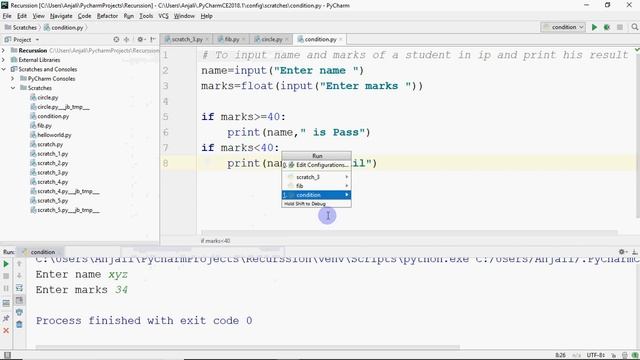
Task: Choose condition in the Run popup
Action: point(316,195)
